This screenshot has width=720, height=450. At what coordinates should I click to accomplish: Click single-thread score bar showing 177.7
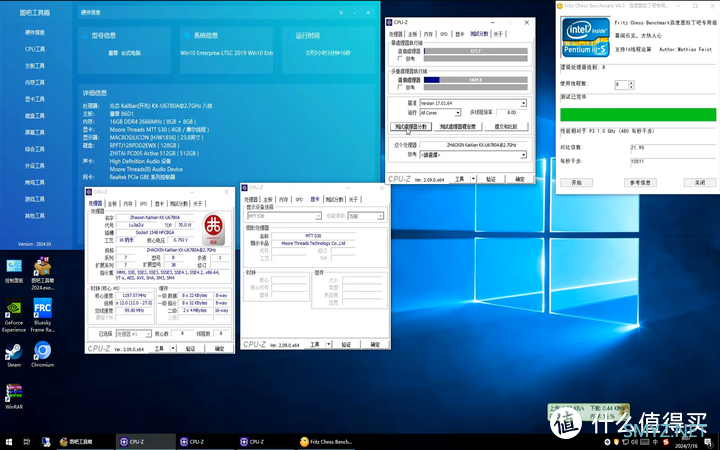(x=475, y=51)
